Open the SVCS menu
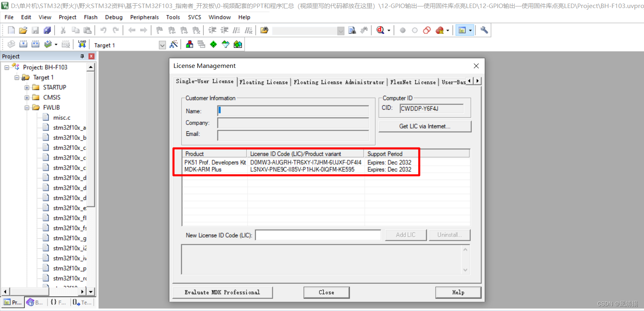The width and height of the screenshot is (644, 311). (195, 17)
